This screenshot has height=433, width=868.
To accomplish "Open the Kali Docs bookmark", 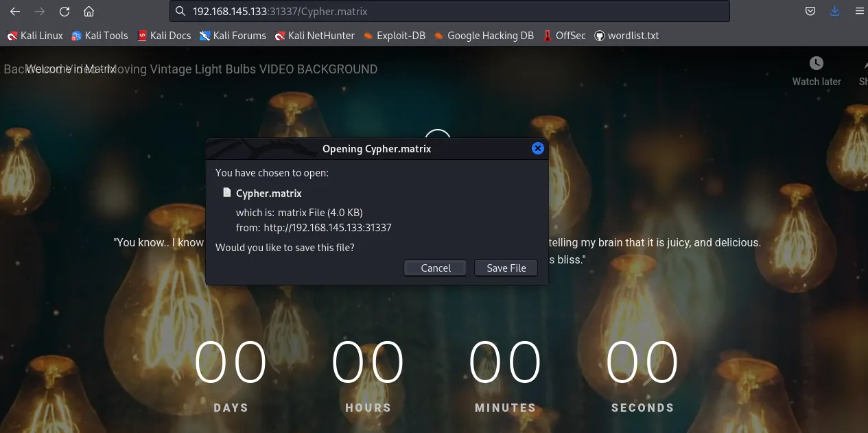I will (164, 36).
